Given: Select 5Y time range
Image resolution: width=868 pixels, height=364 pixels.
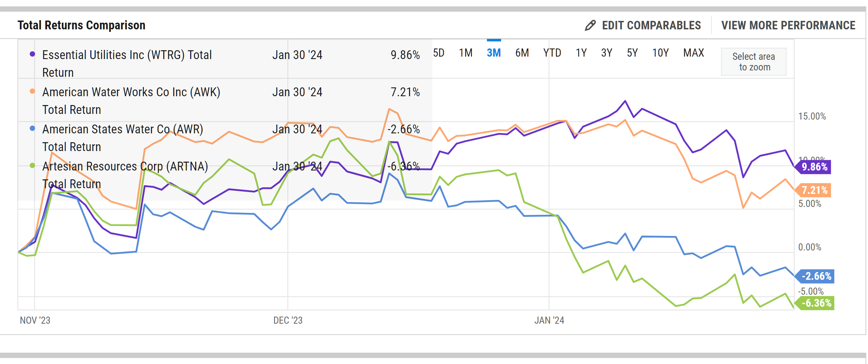Looking at the screenshot, I should tap(632, 53).
